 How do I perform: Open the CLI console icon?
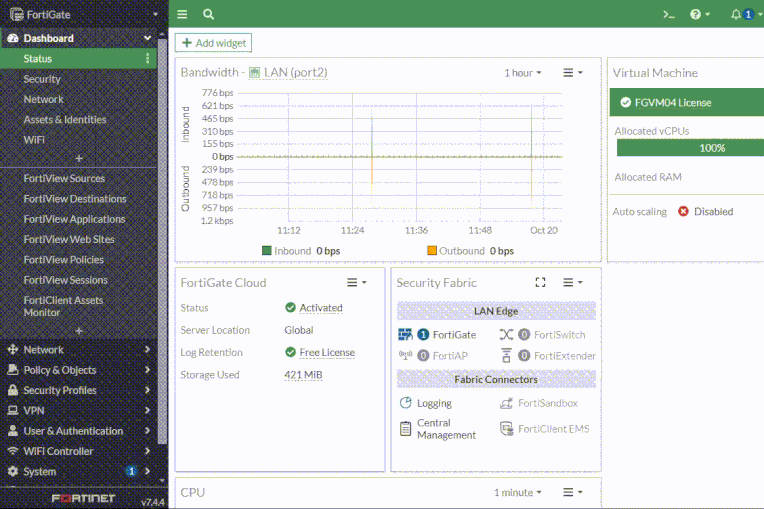coord(669,14)
